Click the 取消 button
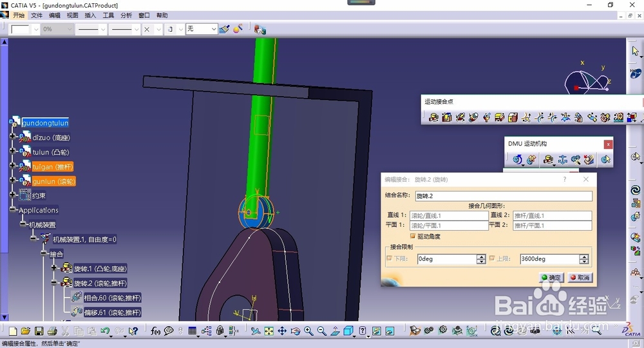The height and width of the screenshot is (348, 644). click(580, 277)
